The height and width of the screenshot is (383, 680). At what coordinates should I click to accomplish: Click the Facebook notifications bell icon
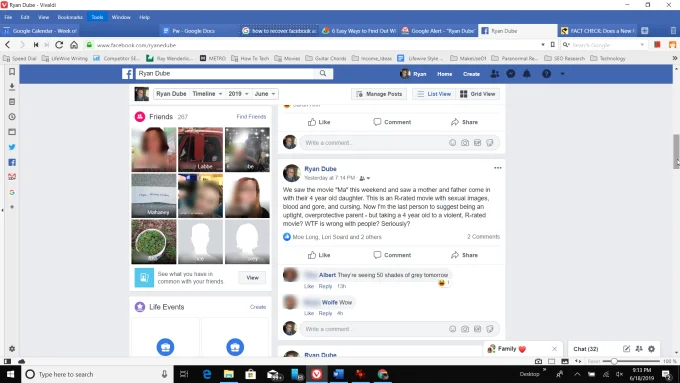(x=526, y=74)
